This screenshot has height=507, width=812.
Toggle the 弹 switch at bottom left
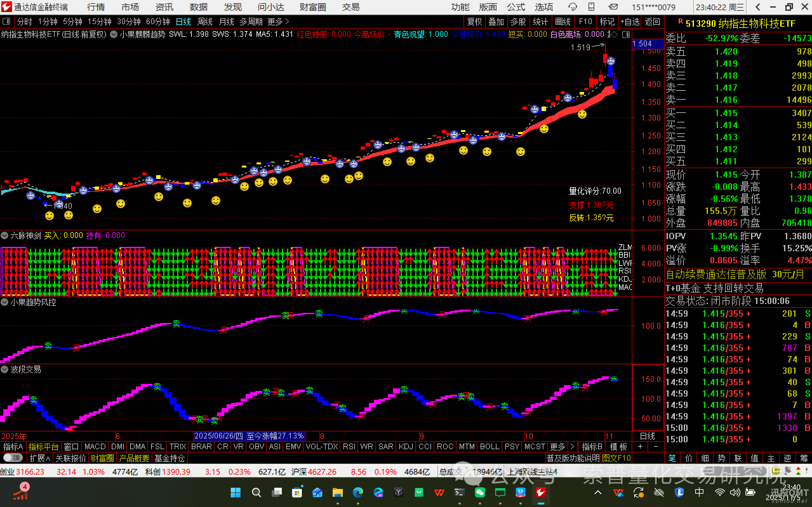coord(13,458)
